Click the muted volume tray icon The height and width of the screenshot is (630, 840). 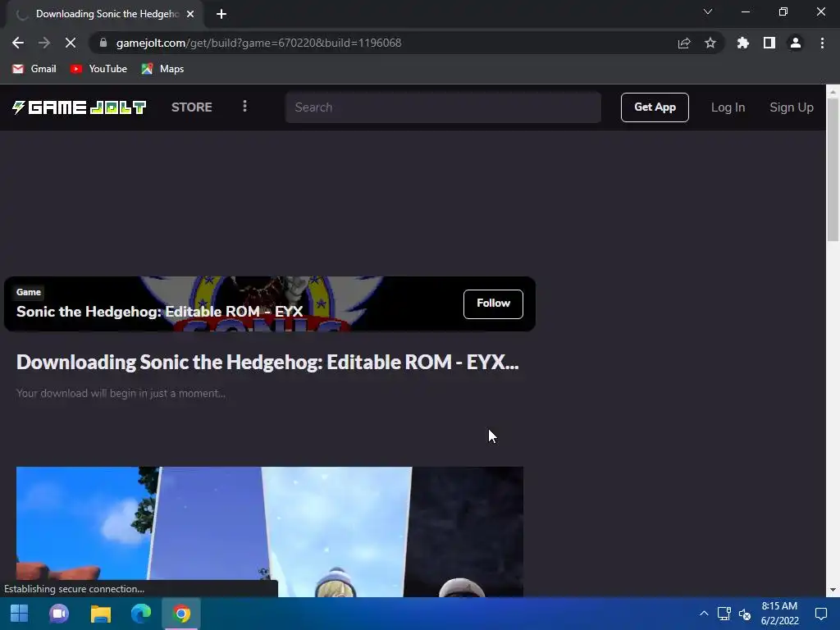(745, 614)
